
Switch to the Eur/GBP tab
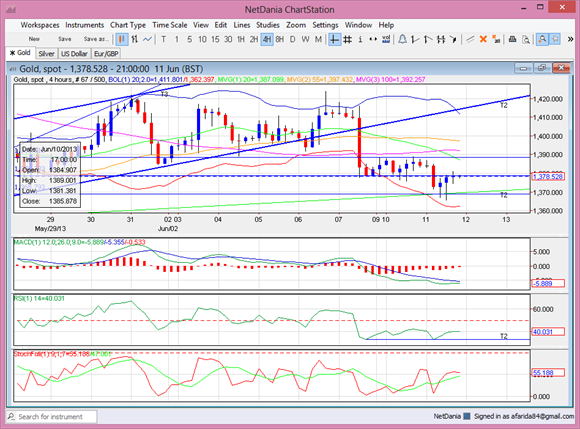tap(106, 54)
